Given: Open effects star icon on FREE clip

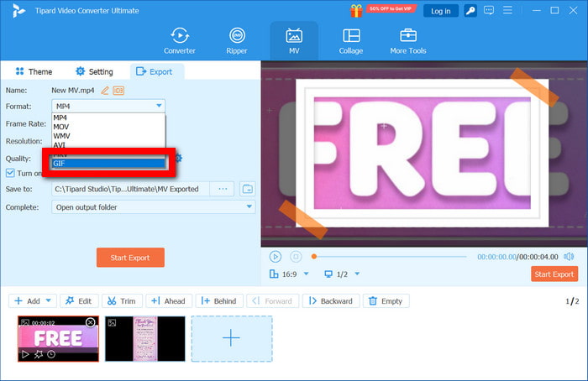Looking at the screenshot, I should tap(39, 354).
